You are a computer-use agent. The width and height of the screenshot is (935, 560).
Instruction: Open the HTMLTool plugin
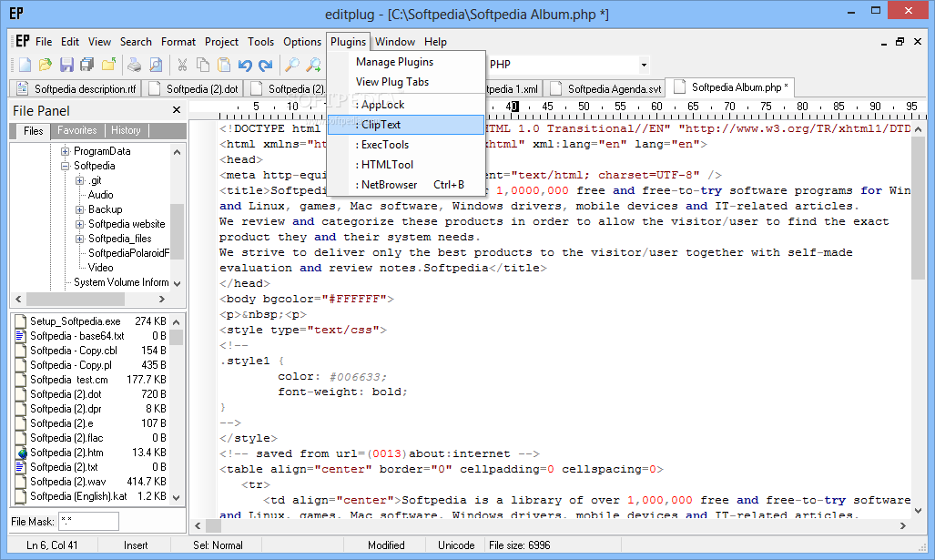pos(406,165)
